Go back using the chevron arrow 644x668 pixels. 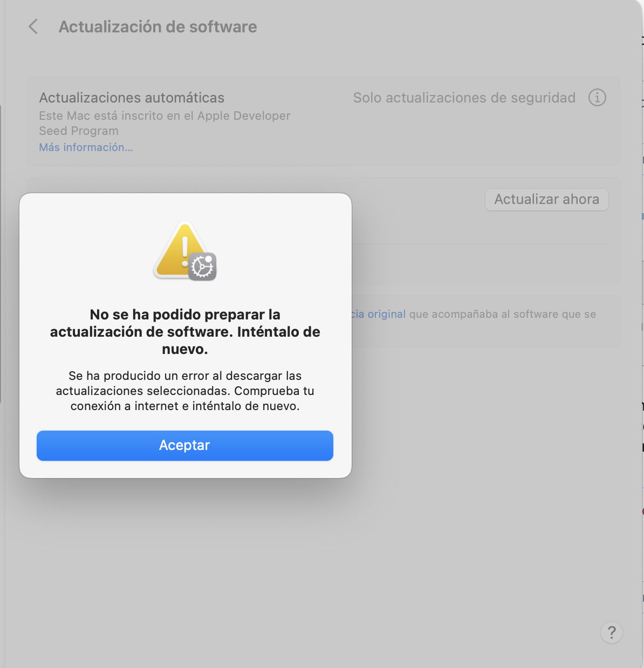pyautogui.click(x=33, y=26)
